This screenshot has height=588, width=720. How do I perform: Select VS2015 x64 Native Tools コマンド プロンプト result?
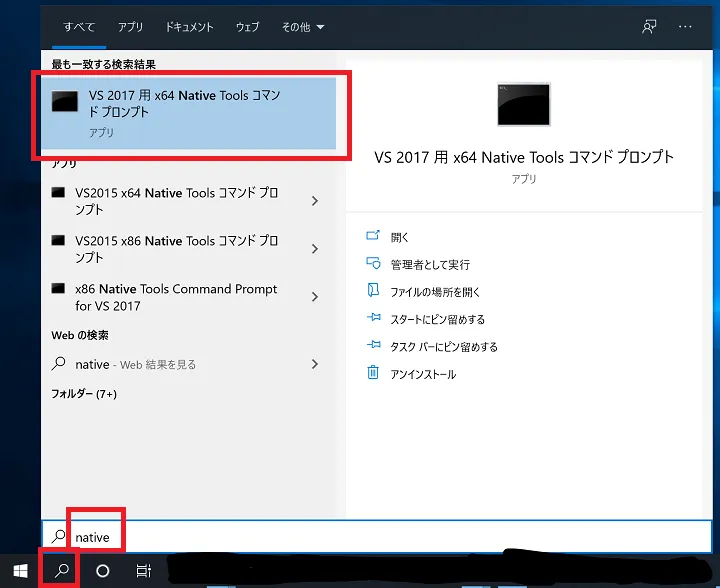coord(176,201)
